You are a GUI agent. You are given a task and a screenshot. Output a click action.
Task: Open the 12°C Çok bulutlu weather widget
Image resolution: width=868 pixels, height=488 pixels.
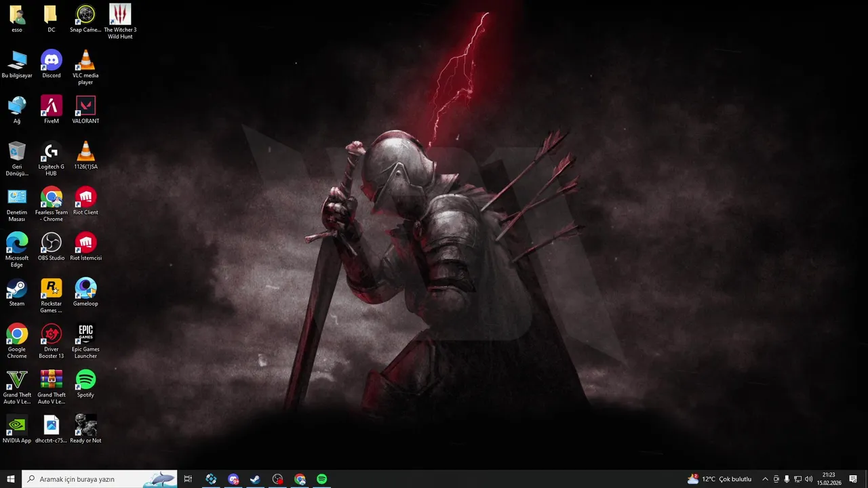pos(719,479)
